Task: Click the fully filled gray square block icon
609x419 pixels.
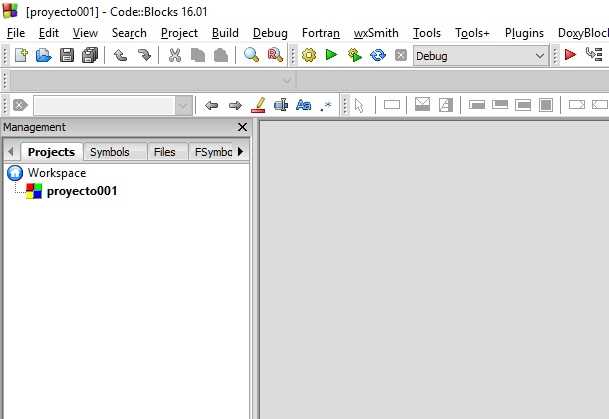Action: click(546, 105)
